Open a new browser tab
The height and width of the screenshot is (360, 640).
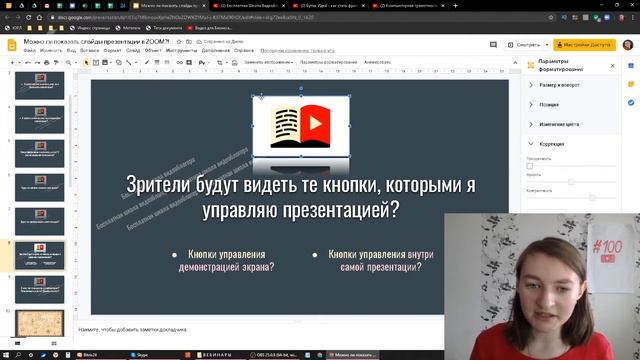point(456,6)
